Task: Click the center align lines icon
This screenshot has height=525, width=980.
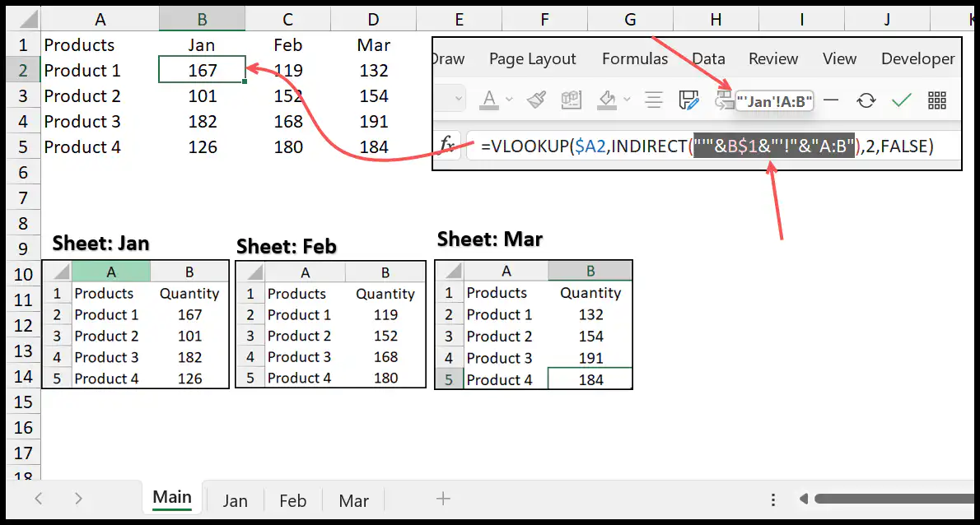Action: pos(654,100)
